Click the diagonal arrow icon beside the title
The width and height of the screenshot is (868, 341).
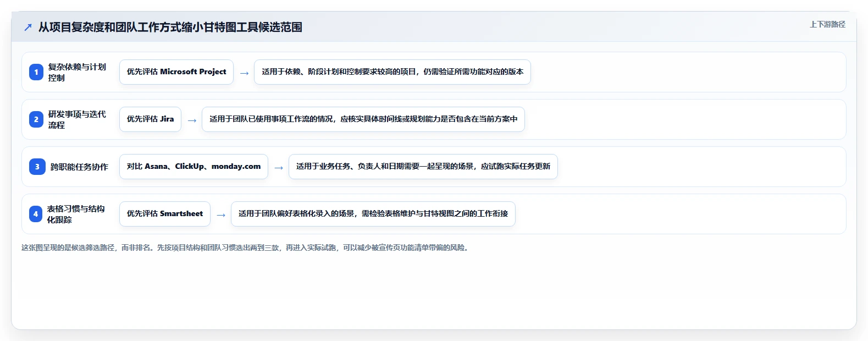tap(28, 27)
